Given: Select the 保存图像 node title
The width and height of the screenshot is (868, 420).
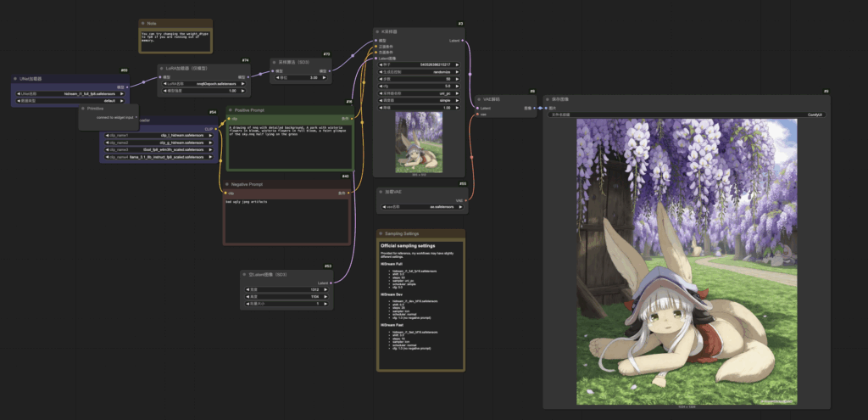Looking at the screenshot, I should pyautogui.click(x=560, y=99).
